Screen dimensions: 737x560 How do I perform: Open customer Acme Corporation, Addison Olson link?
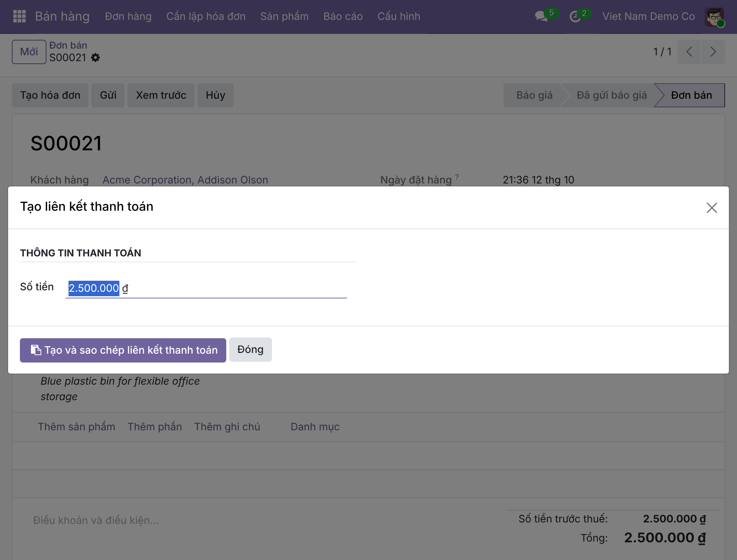pos(185,180)
